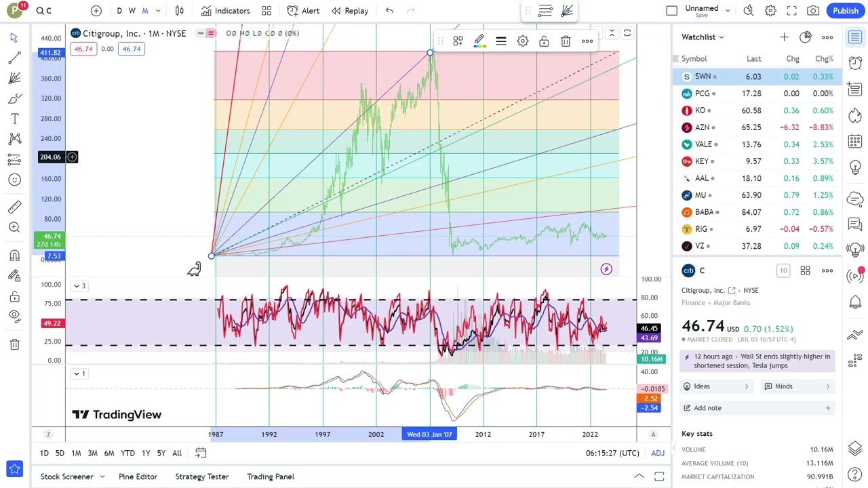
Task: Toggle ADJ adjusted data button
Action: pyautogui.click(x=658, y=453)
